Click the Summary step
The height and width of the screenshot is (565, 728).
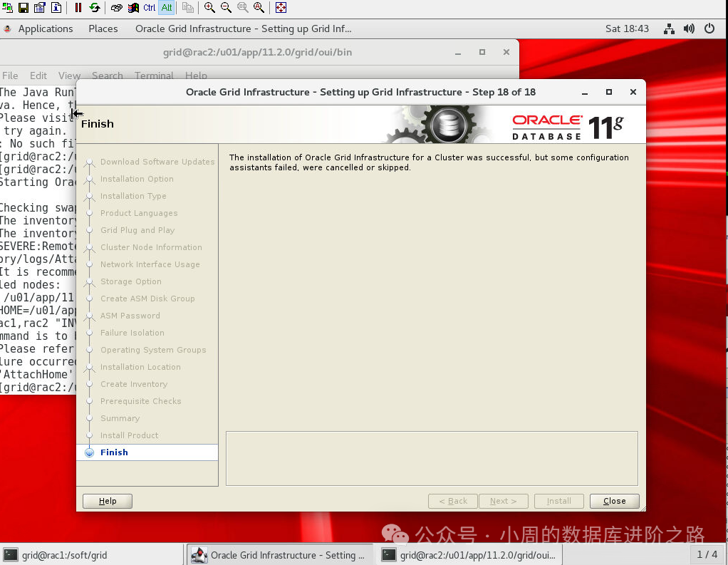tap(120, 418)
